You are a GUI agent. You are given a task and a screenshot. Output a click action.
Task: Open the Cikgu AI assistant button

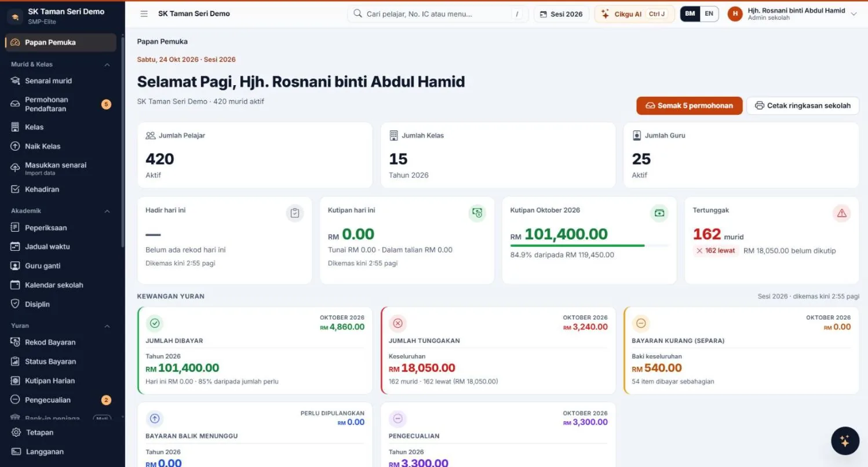(x=634, y=14)
